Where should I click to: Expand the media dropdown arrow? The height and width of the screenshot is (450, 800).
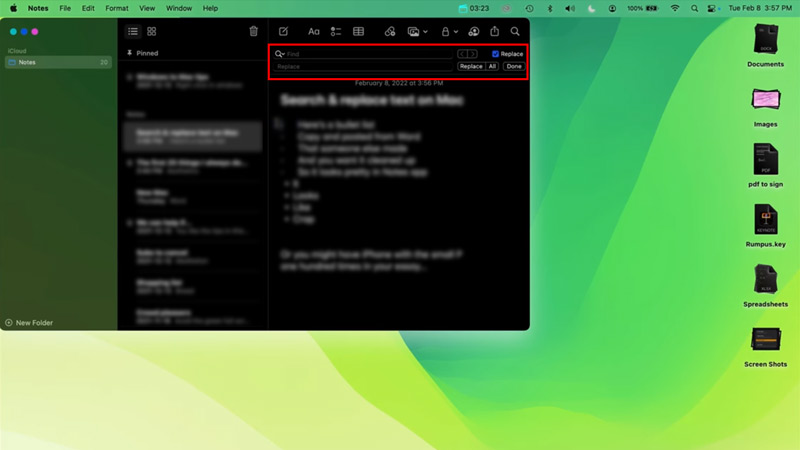(425, 32)
